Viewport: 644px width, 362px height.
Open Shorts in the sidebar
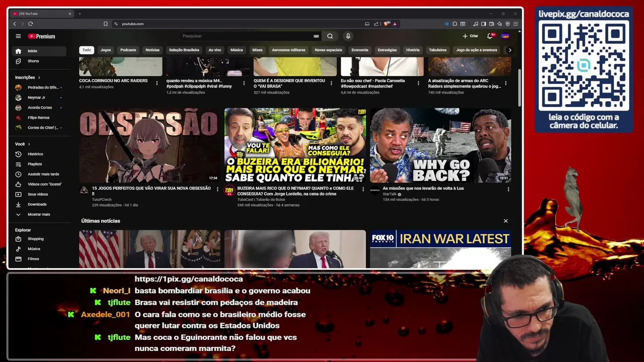coord(39,61)
